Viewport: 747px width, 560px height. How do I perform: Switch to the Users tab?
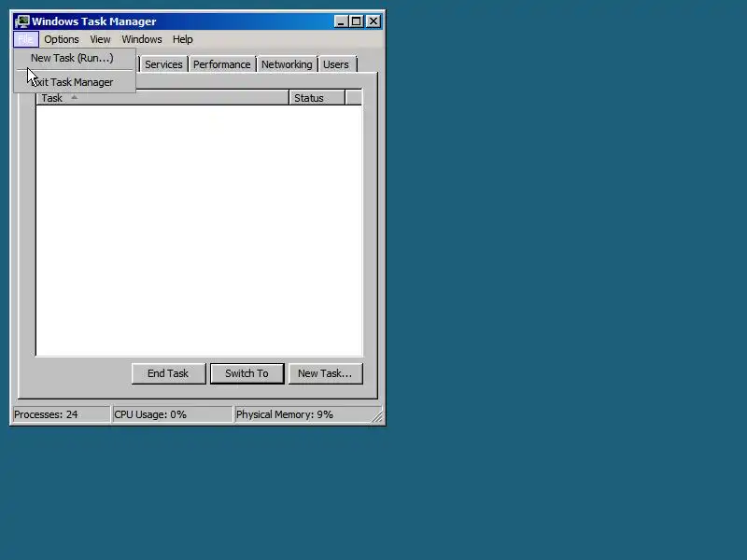336,64
